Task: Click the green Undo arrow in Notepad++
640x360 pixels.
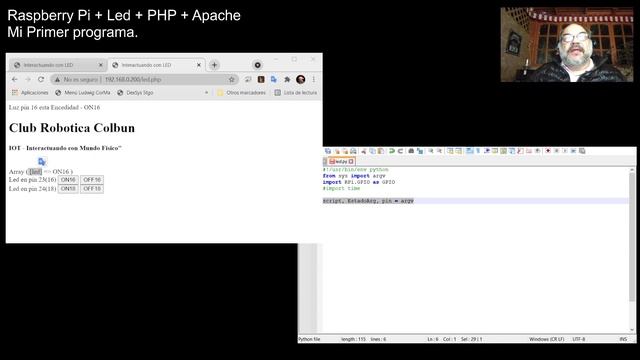Action: coord(391,151)
